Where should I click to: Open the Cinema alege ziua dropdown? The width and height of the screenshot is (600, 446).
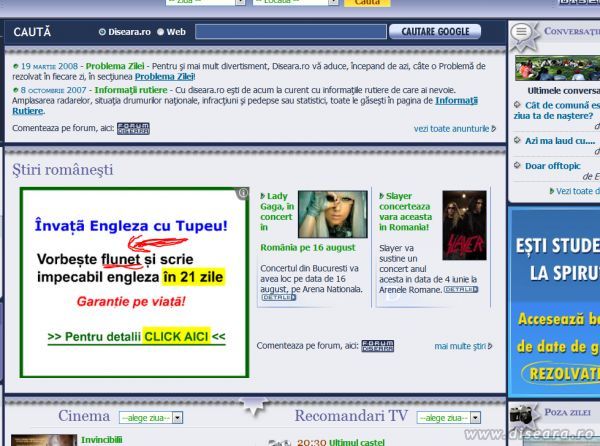coord(151,418)
